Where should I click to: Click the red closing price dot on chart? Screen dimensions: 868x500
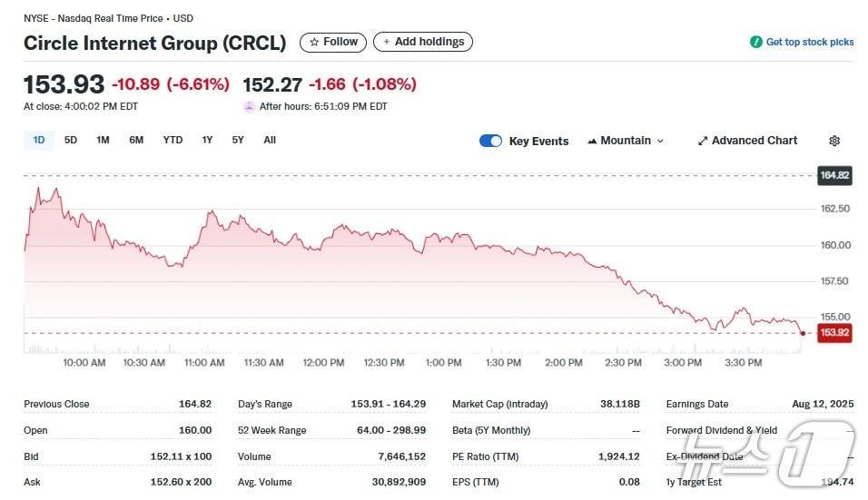(x=803, y=333)
